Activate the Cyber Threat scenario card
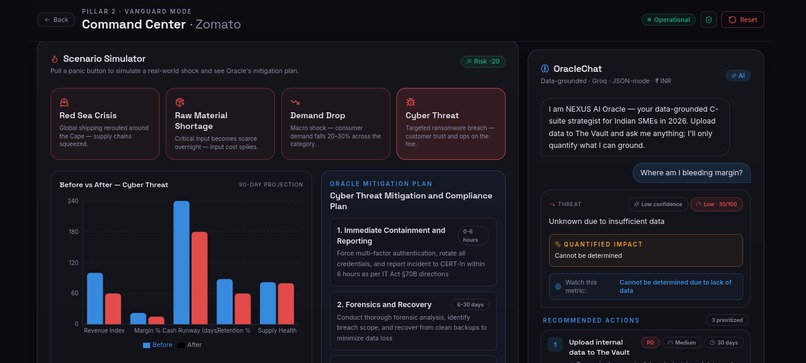The width and height of the screenshot is (806, 363). (451, 124)
